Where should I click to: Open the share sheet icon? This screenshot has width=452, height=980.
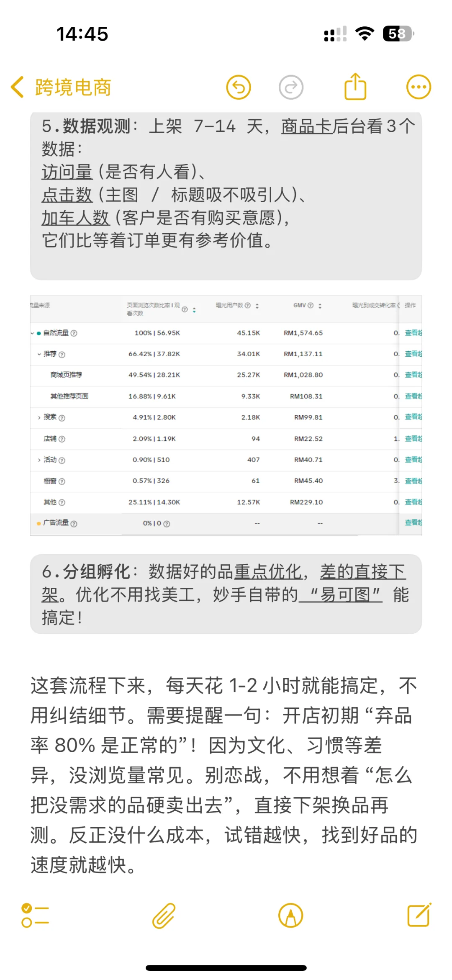point(355,87)
